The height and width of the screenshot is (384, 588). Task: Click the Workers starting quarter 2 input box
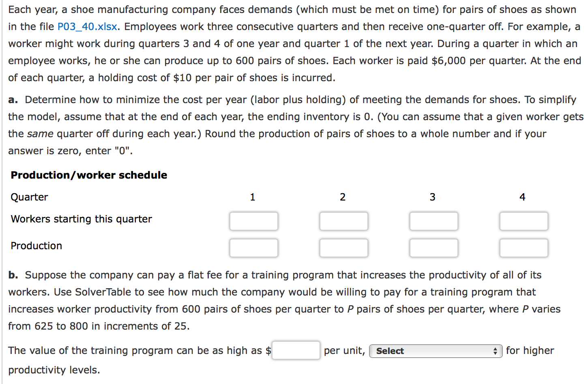click(x=343, y=221)
